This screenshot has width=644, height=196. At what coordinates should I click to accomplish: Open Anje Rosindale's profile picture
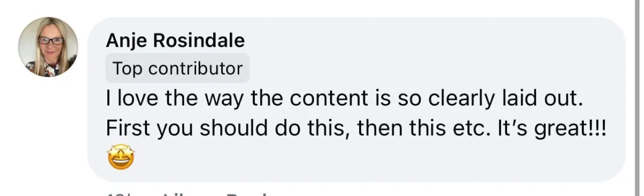[x=48, y=47]
